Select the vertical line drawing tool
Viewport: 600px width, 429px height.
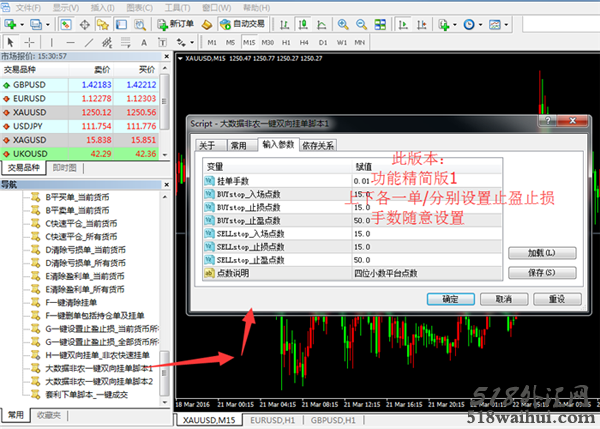52,43
